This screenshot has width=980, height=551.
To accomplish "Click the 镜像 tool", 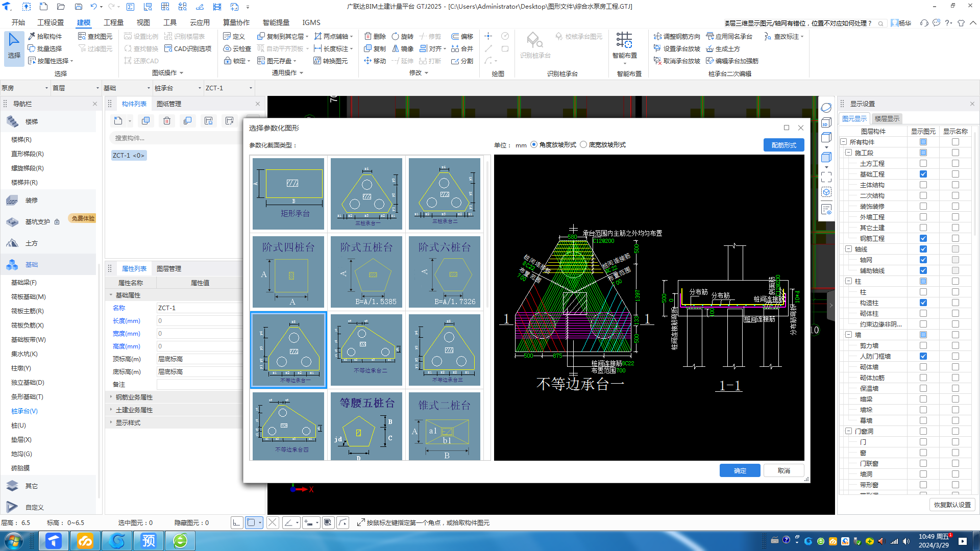I will tap(403, 48).
